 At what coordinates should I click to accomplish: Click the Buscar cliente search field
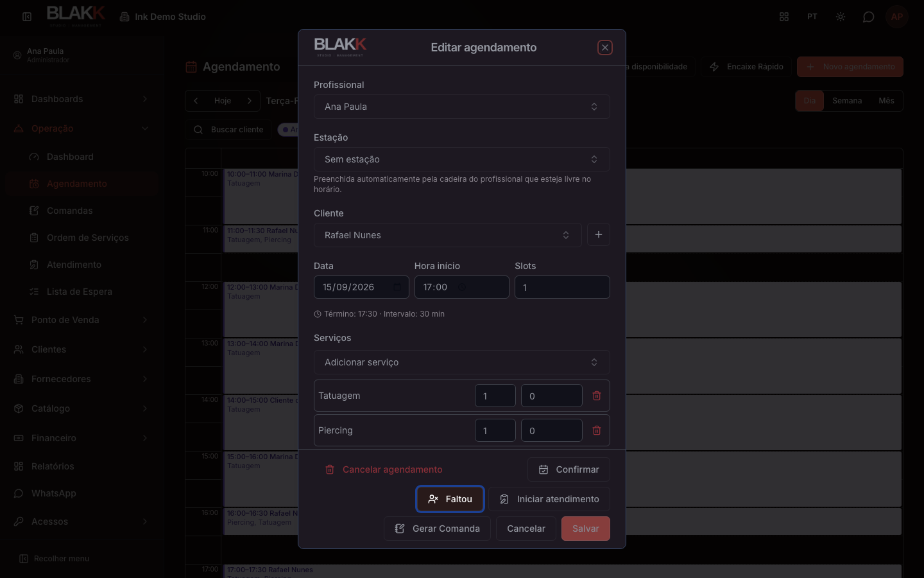tap(229, 130)
